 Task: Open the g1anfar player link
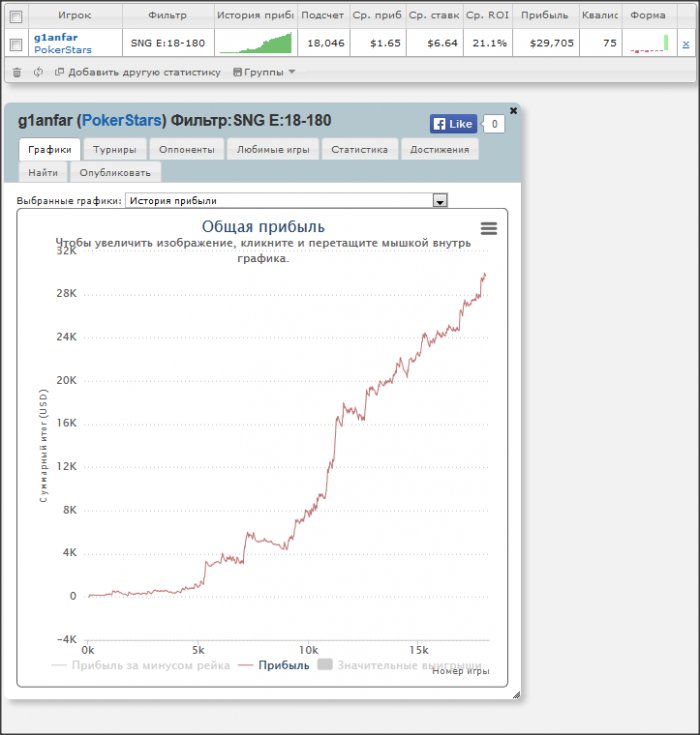[56, 38]
